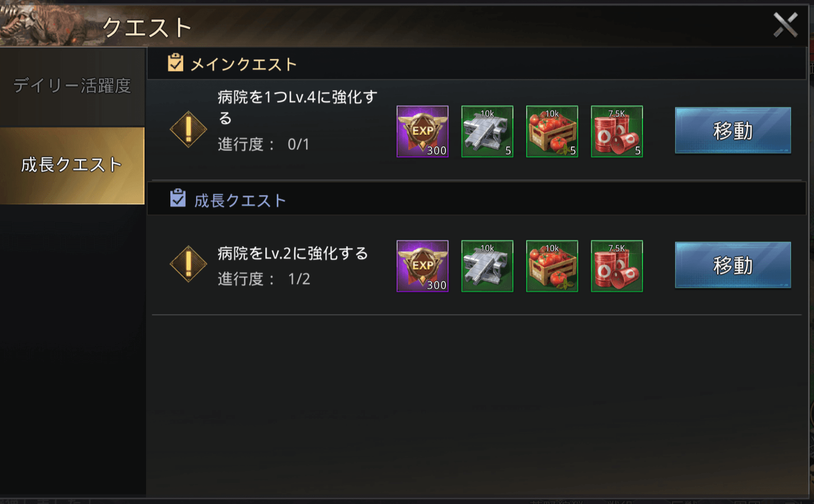814x504 pixels.
Task: Click the main quest exclamation diamond icon
Action: pos(188,129)
